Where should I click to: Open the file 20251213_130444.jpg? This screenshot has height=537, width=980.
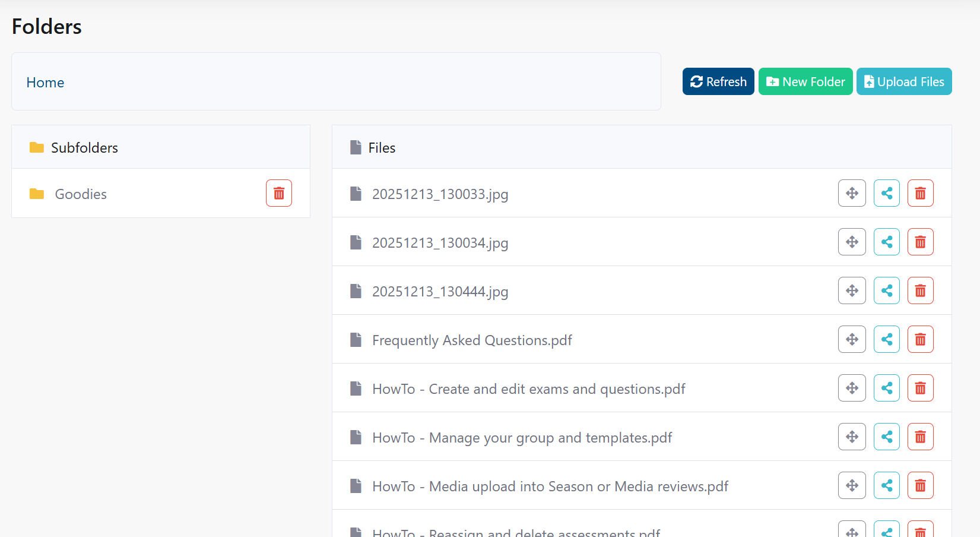coord(440,291)
